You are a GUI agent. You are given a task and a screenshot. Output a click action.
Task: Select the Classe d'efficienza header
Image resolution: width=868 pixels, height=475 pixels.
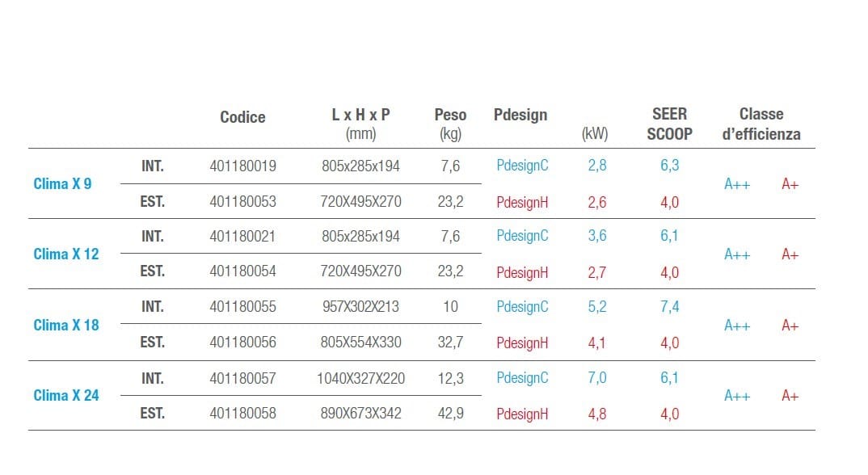pos(761,124)
